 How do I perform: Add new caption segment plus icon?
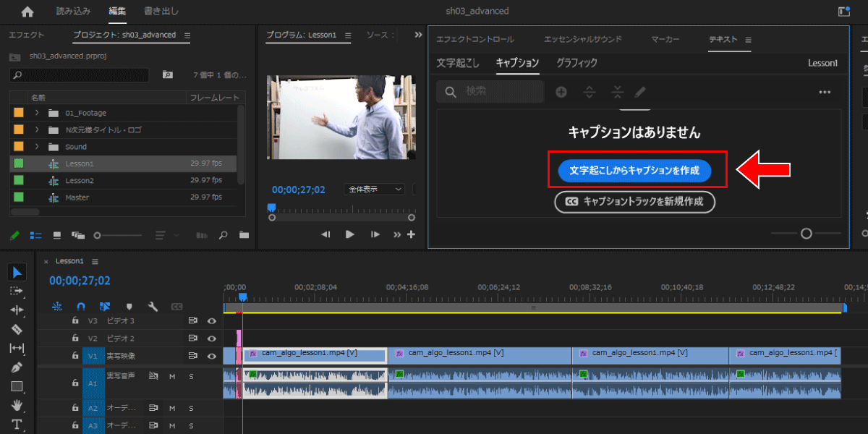click(x=561, y=92)
